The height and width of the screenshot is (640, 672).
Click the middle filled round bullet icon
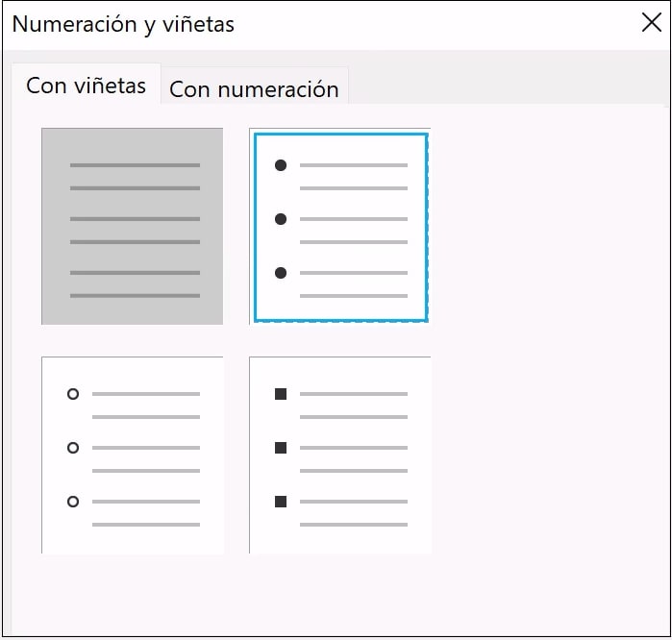[x=281, y=219]
